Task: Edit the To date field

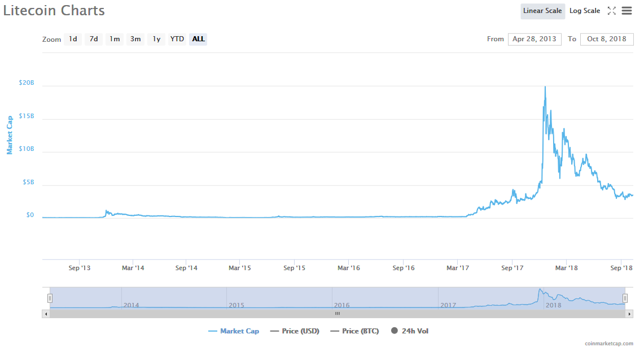Action: coord(607,39)
